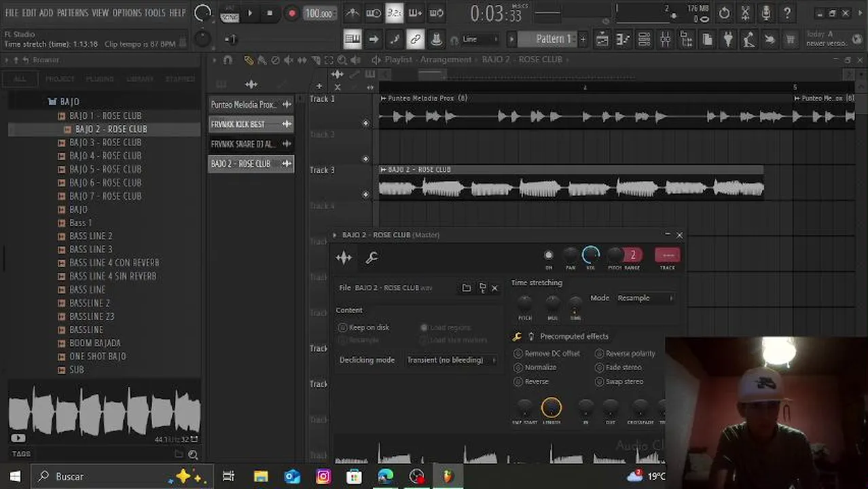Click the Stop transport button
868x489 pixels.
pos(270,13)
